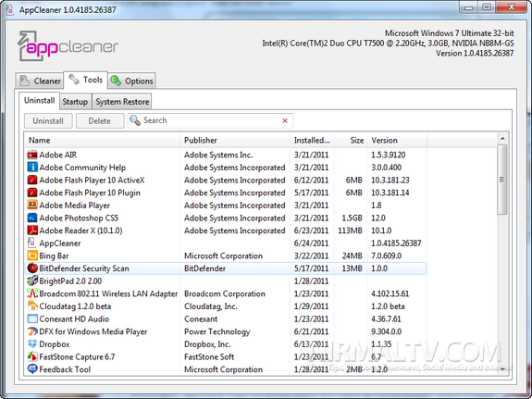Select the 'Adobe Photoshop CS5' row name
The image size is (532, 399).
point(79,218)
